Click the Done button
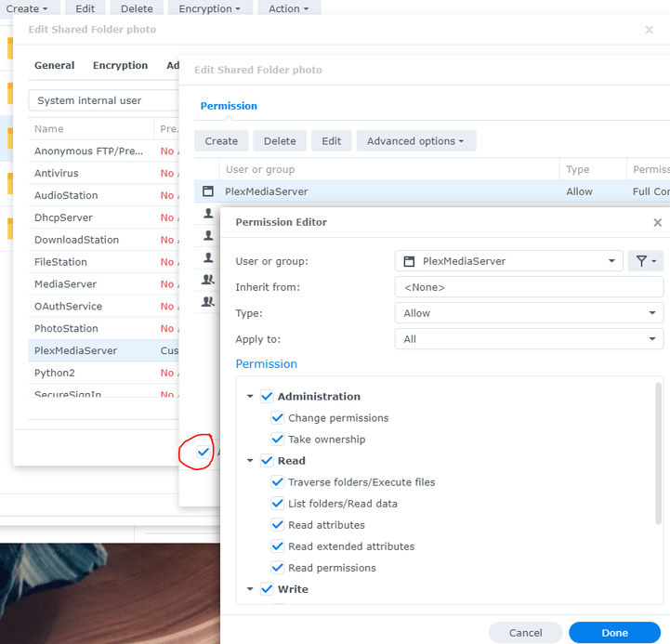The width and height of the screenshot is (670, 644). click(x=614, y=633)
